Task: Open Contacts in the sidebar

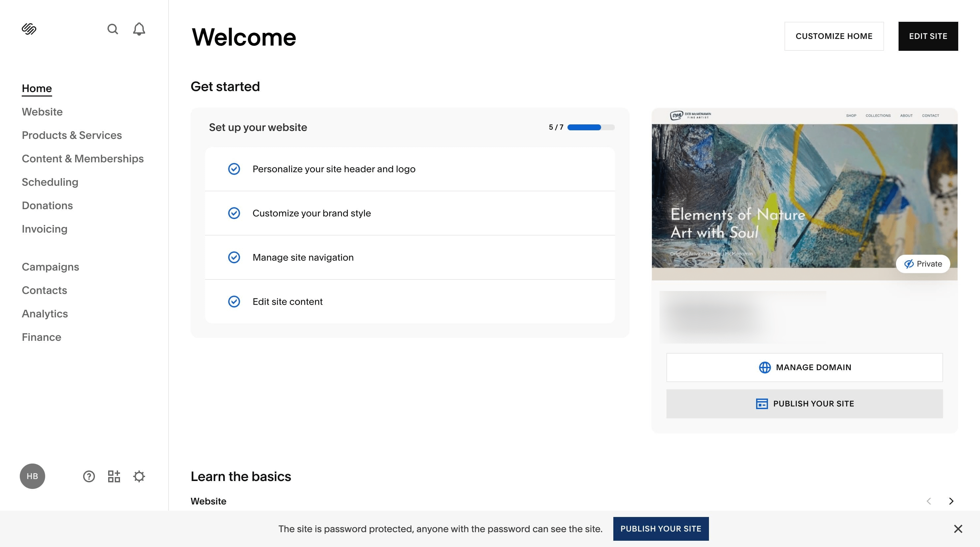Action: point(45,290)
